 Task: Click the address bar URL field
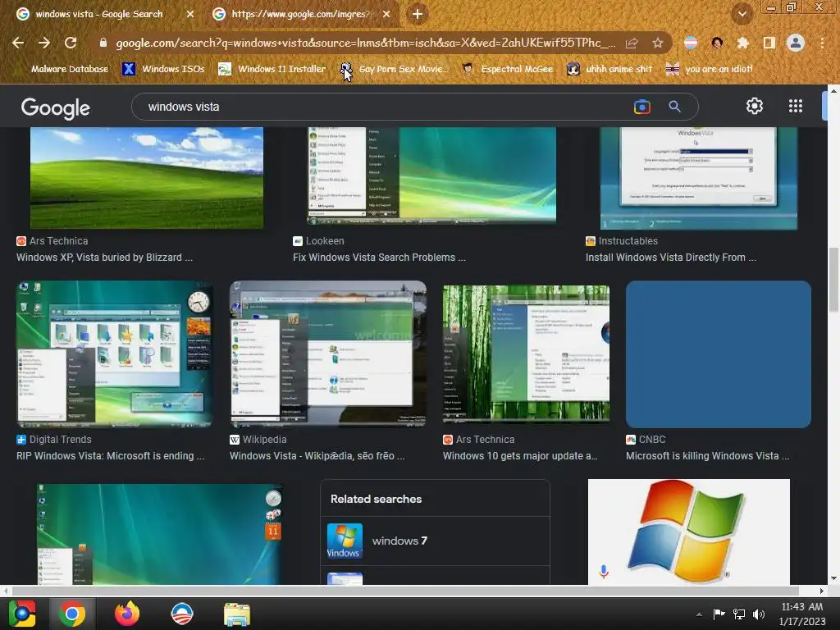point(364,43)
